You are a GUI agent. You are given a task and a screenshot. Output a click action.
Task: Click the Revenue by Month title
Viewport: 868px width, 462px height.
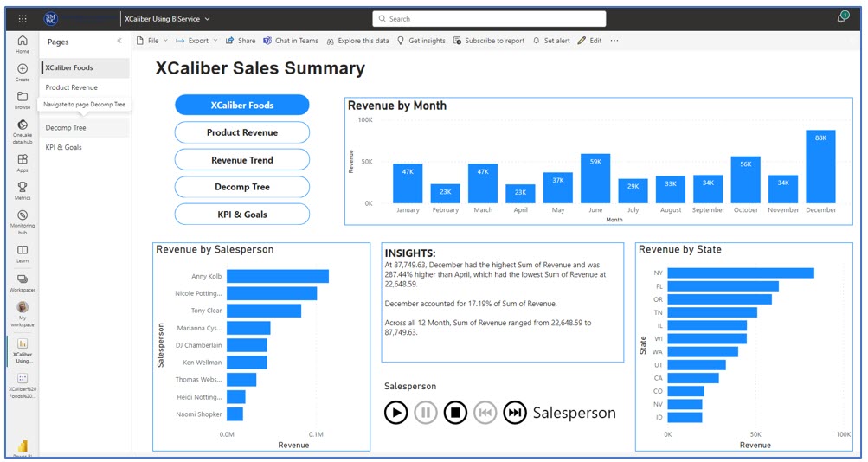coord(397,106)
